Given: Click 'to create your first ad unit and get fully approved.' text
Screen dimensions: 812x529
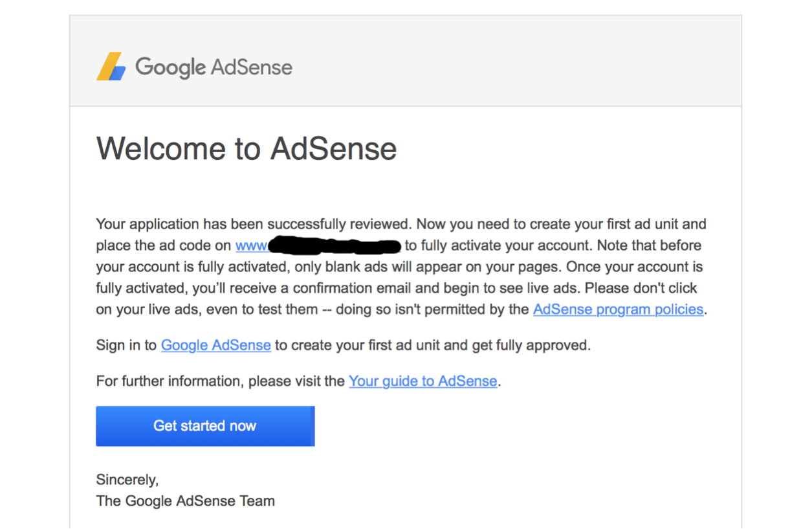Looking at the screenshot, I should tap(433, 345).
